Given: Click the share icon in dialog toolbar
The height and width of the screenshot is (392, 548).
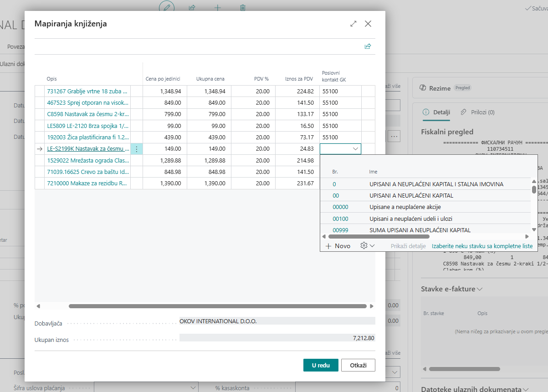Looking at the screenshot, I should 368,46.
